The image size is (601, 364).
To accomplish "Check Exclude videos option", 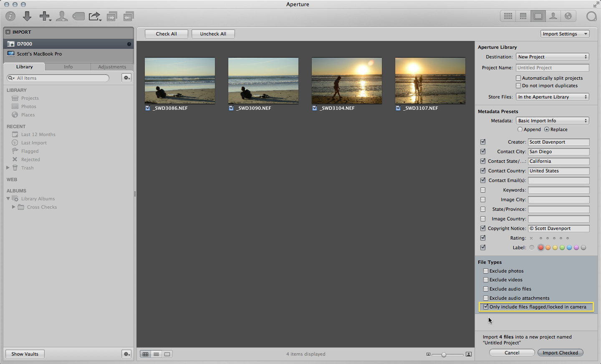I will tap(486, 280).
